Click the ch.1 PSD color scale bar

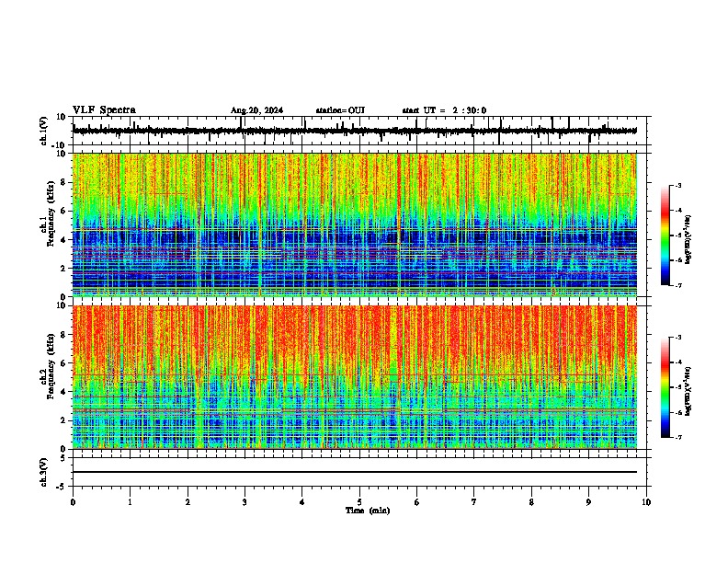pyautogui.click(x=665, y=235)
